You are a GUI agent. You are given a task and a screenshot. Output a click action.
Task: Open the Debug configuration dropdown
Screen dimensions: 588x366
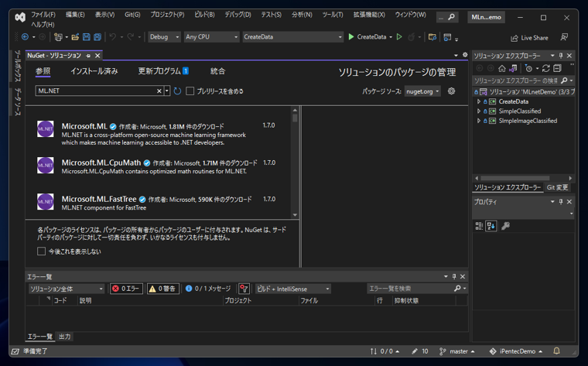[164, 36]
